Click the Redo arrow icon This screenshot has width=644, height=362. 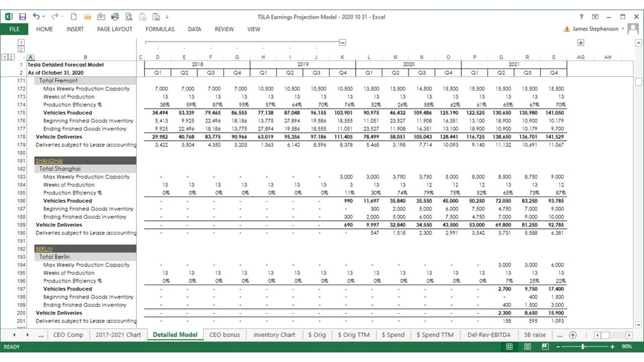(x=55, y=17)
